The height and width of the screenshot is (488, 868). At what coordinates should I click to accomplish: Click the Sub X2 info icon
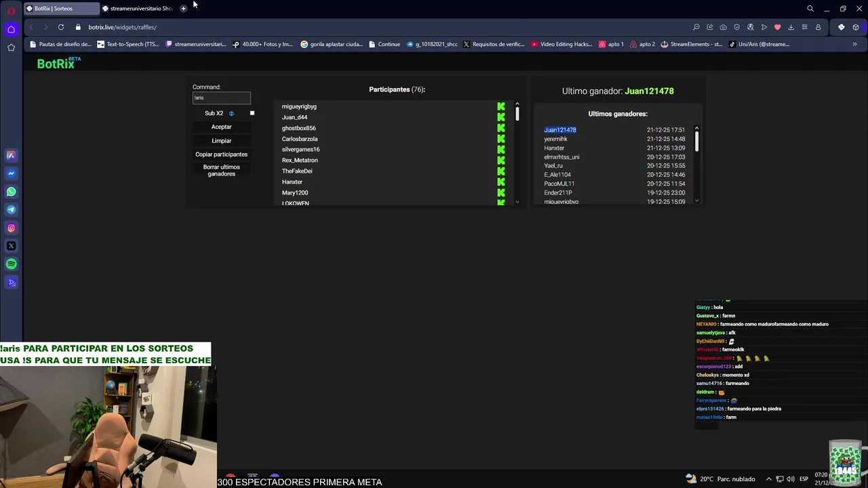click(231, 114)
